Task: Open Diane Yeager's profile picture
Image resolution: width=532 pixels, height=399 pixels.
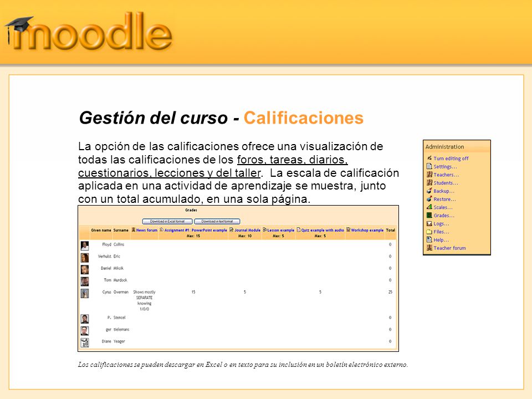Action: (85, 342)
